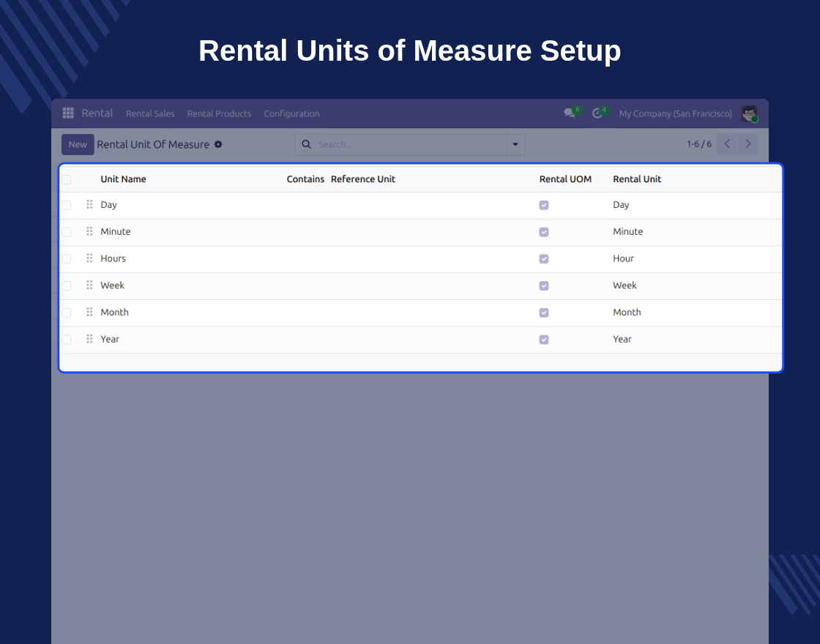Grab the drag handle for Year row
The image size is (820, 644).
(x=89, y=339)
